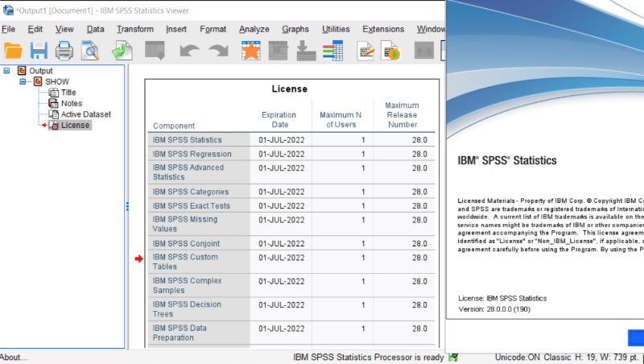The image size is (644, 364).
Task: Click IBM SPSS Advanced Statistics row label
Action: 188,172
